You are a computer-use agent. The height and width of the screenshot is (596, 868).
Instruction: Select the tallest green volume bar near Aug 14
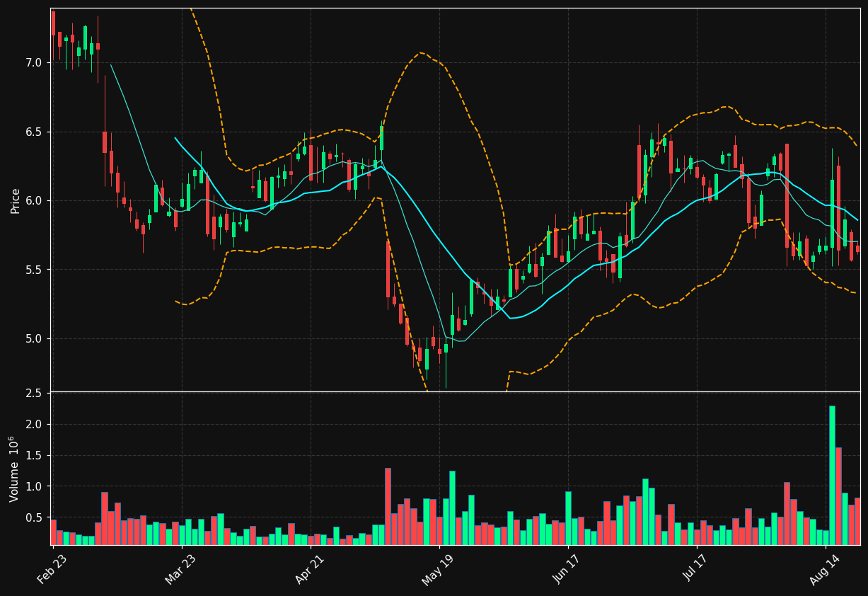tap(832, 475)
